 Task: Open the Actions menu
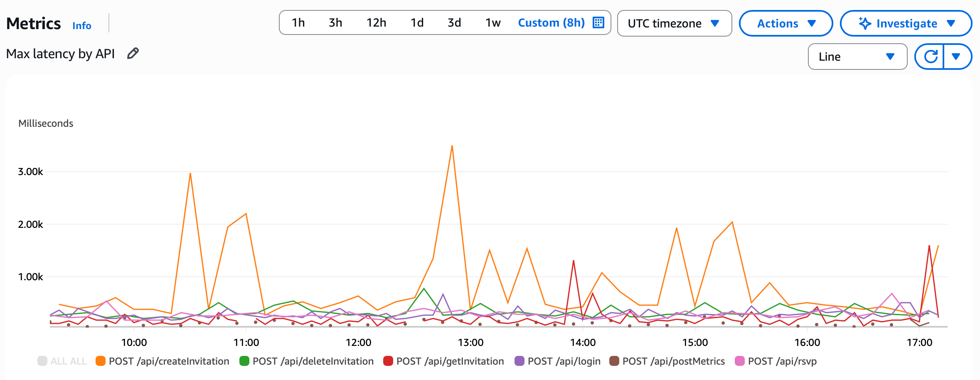(x=785, y=23)
